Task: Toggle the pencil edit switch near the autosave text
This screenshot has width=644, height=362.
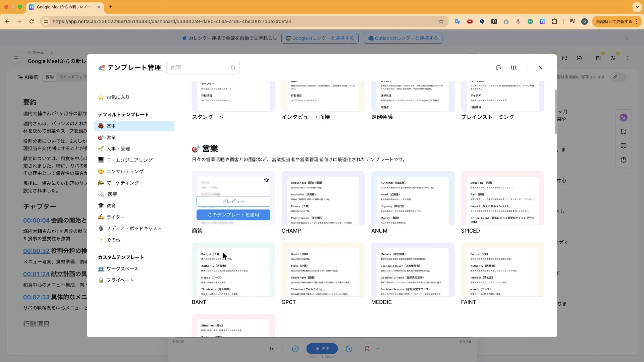Action: 618,77
